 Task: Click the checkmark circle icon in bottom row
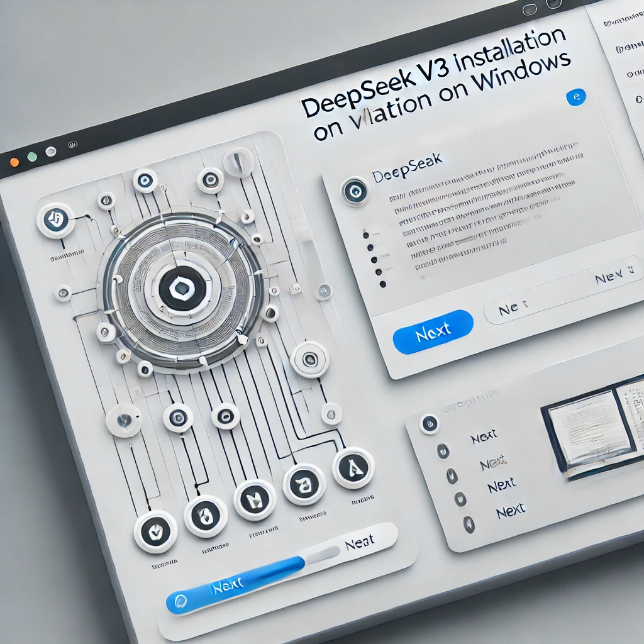coord(156,532)
